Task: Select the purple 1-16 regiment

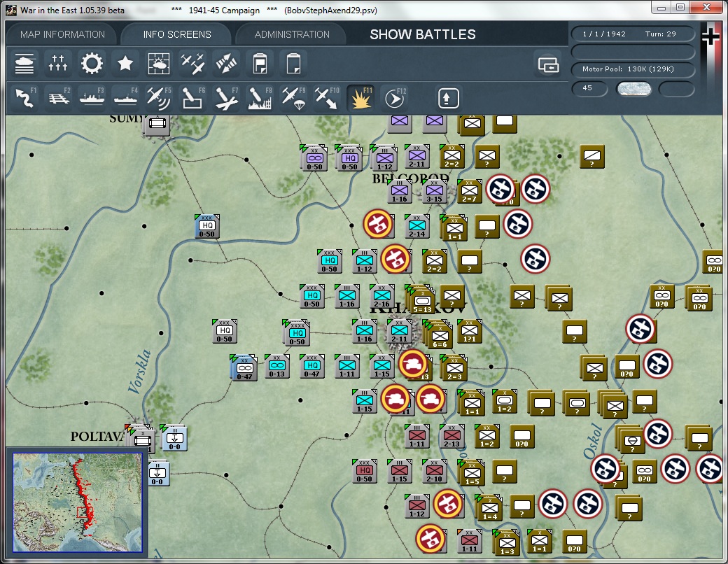Action: [399, 191]
